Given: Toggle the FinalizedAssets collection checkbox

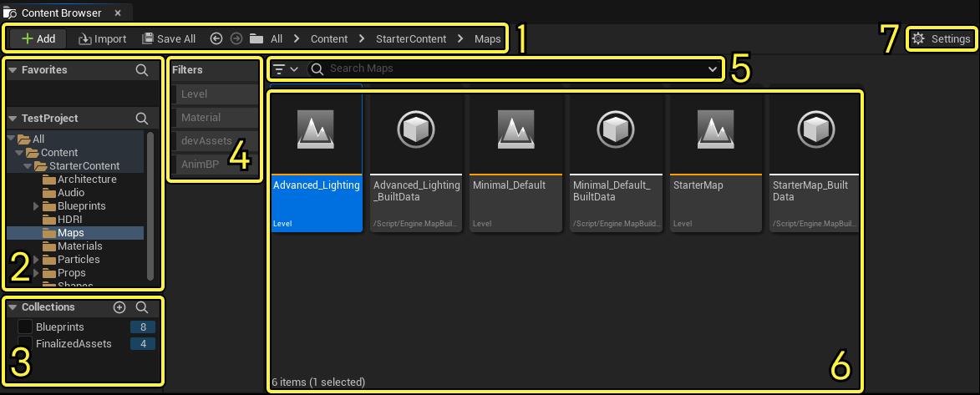Looking at the screenshot, I should pyautogui.click(x=25, y=343).
